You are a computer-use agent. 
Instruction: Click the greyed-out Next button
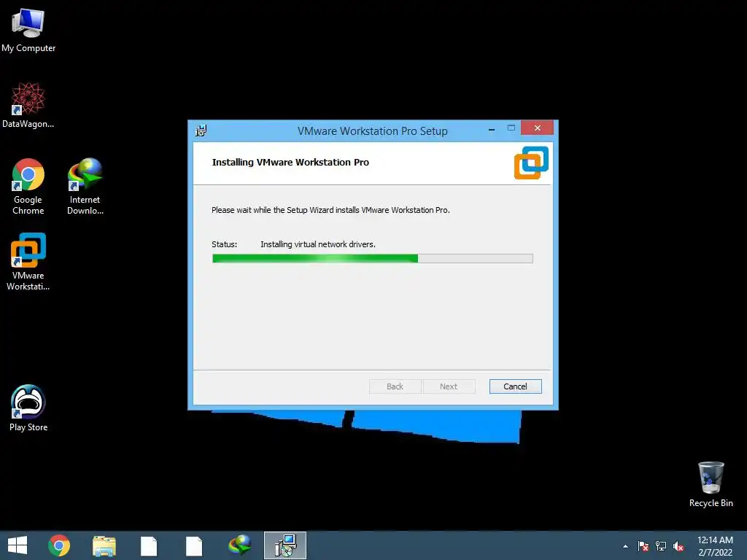point(449,386)
